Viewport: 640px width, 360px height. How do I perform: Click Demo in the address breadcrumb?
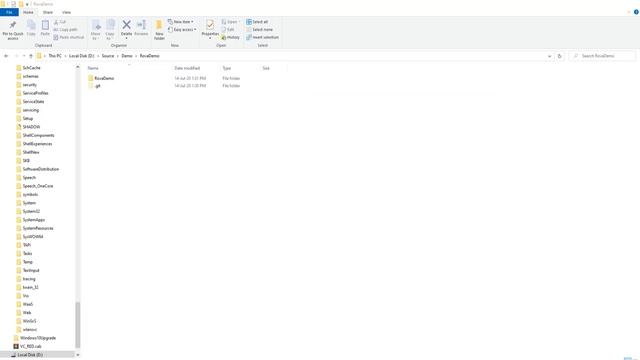(127, 56)
